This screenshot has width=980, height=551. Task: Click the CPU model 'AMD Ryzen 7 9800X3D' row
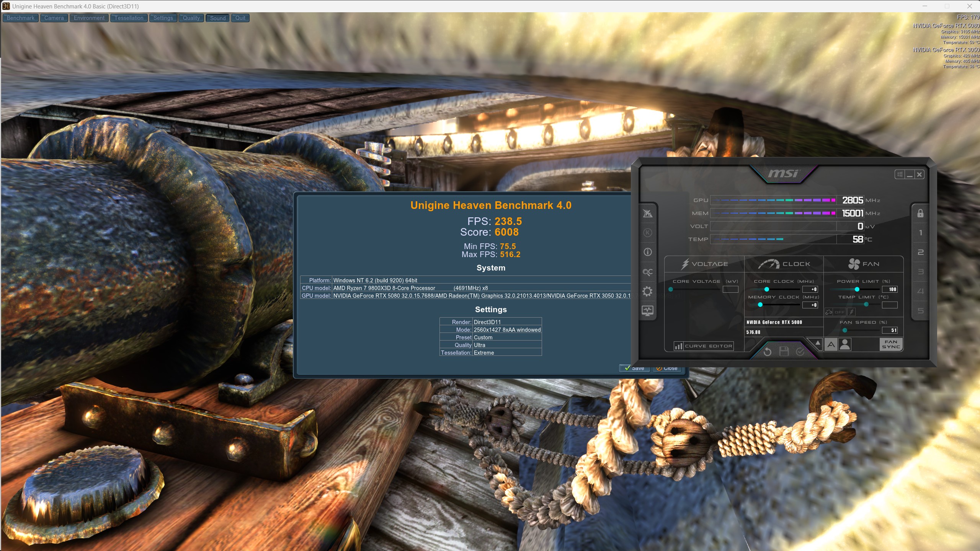click(465, 288)
